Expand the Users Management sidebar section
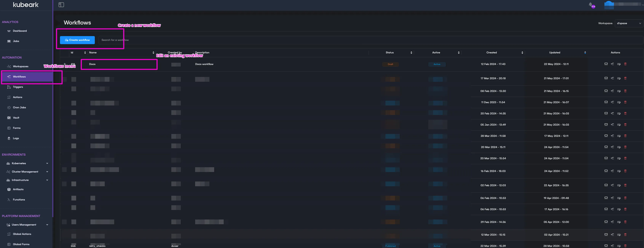This screenshot has height=248, width=644. click(47, 225)
